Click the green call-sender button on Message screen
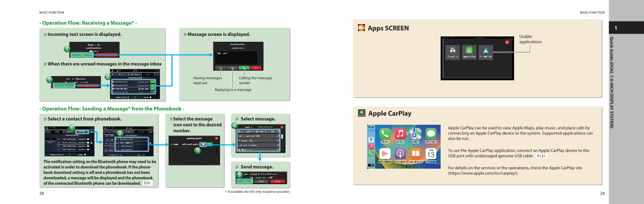This screenshot has height=204, width=644. point(245,68)
